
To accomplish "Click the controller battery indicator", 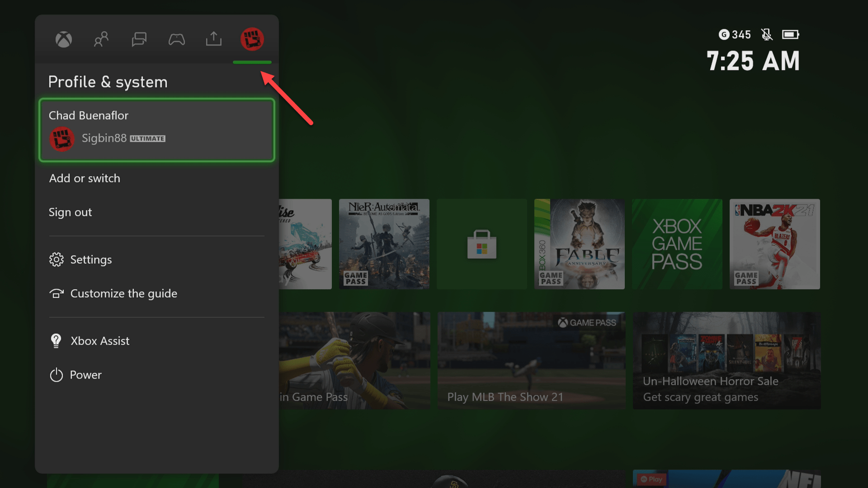I will coord(791,34).
